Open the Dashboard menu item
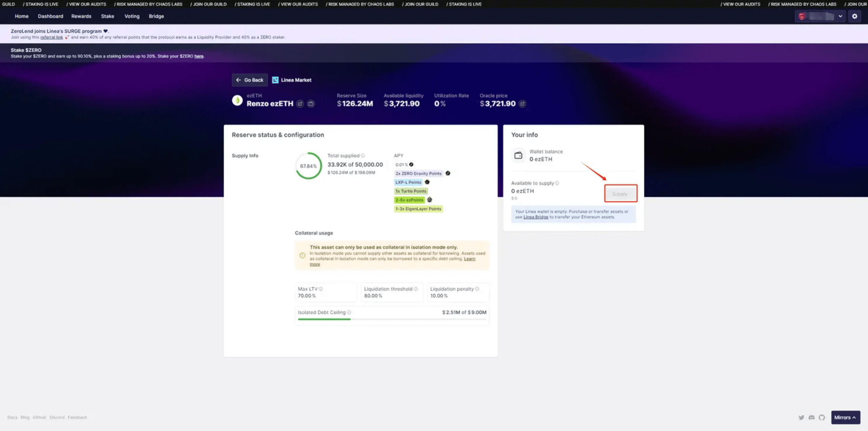 51,16
